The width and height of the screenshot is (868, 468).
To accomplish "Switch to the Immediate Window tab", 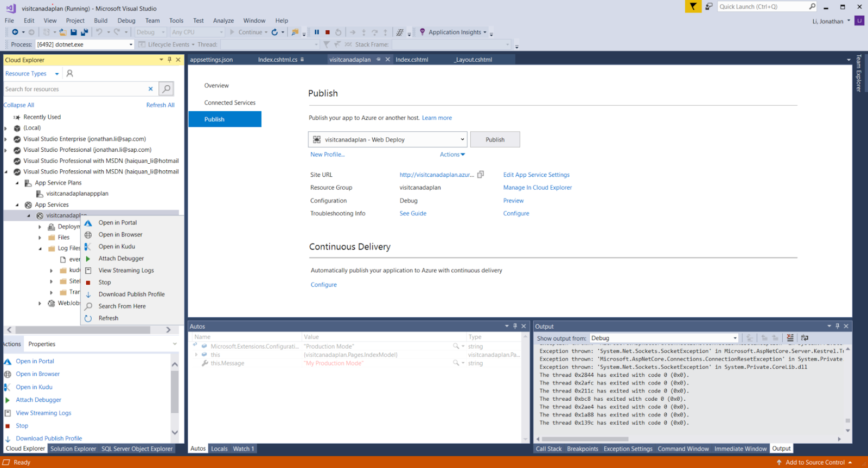I will 741,448.
